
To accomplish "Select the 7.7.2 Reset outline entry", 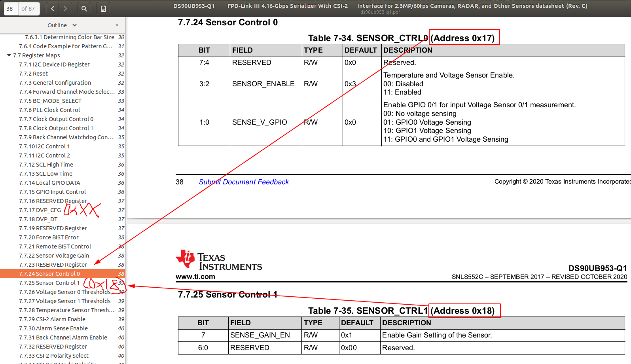I will coord(33,74).
